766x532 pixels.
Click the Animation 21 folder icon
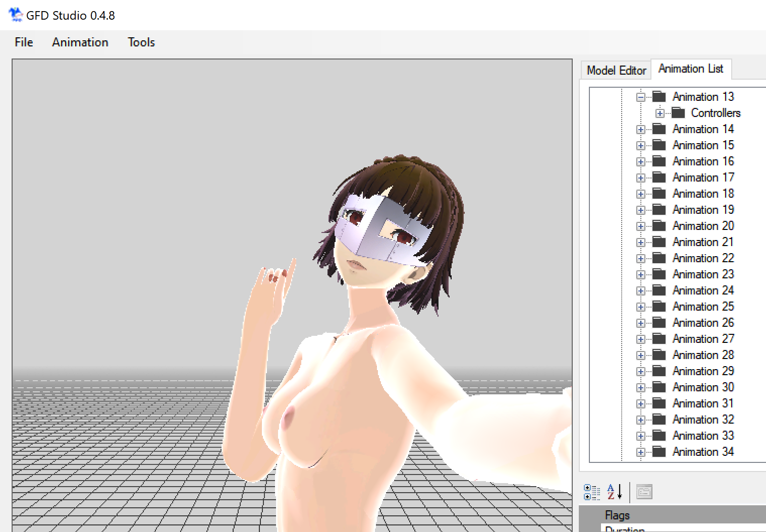(x=659, y=242)
